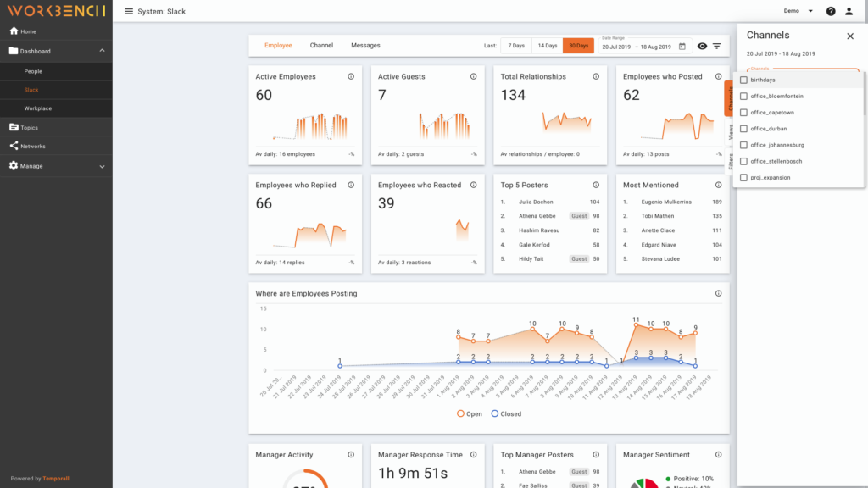Click the date range start field 20 Jul 2019
Screen dimensions: 868x488
click(x=616, y=47)
